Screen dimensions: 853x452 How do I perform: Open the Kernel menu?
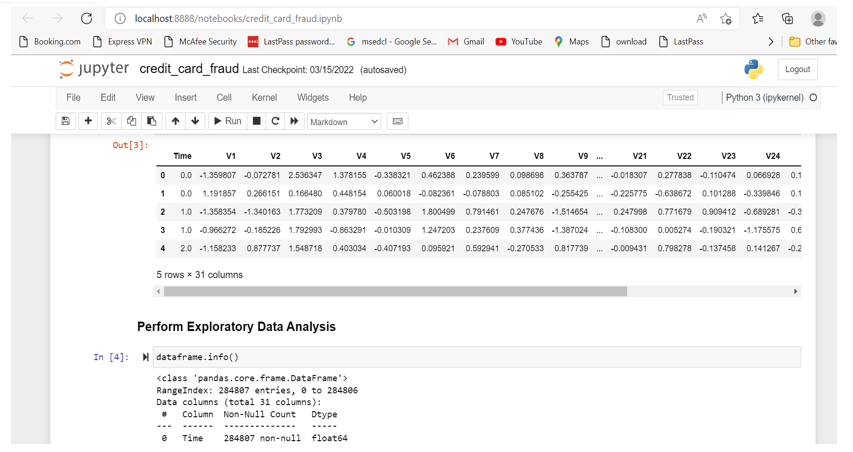coord(264,97)
